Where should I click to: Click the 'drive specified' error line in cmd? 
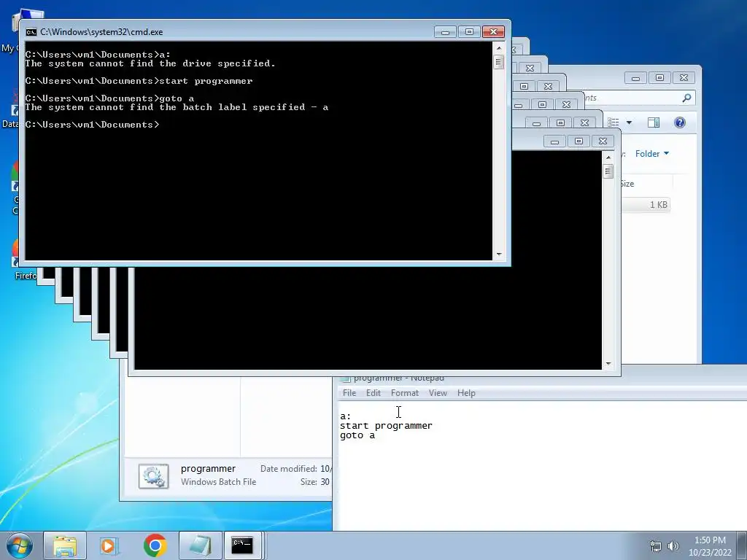pyautogui.click(x=150, y=63)
